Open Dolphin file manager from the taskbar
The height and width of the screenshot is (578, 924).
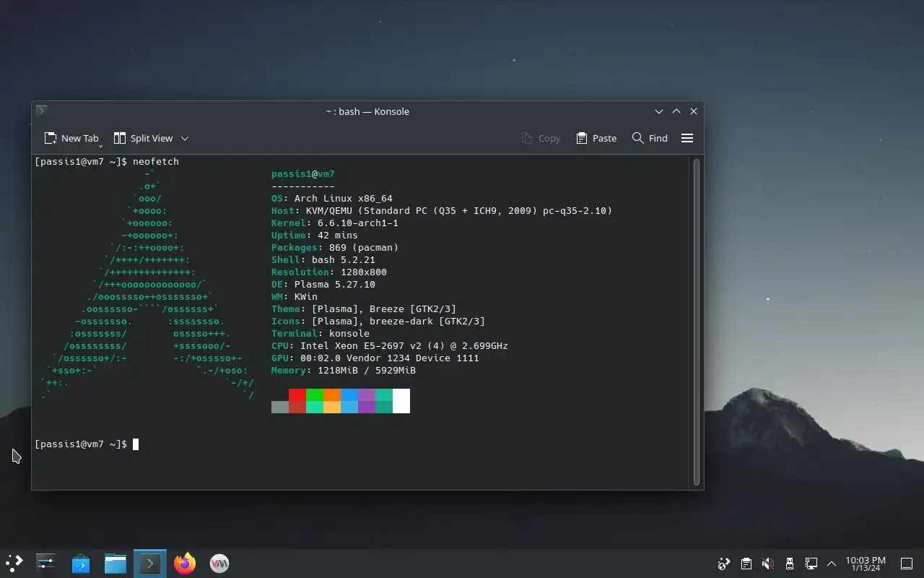click(x=115, y=563)
